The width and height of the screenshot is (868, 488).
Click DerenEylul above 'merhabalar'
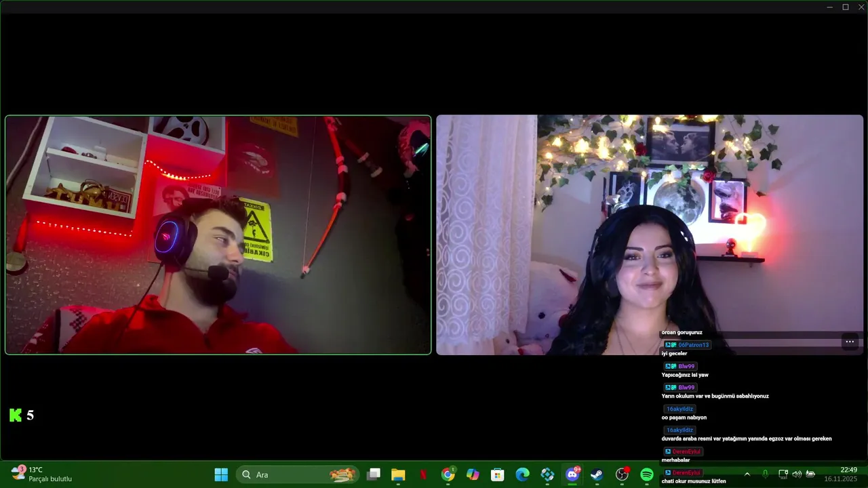pos(686,451)
